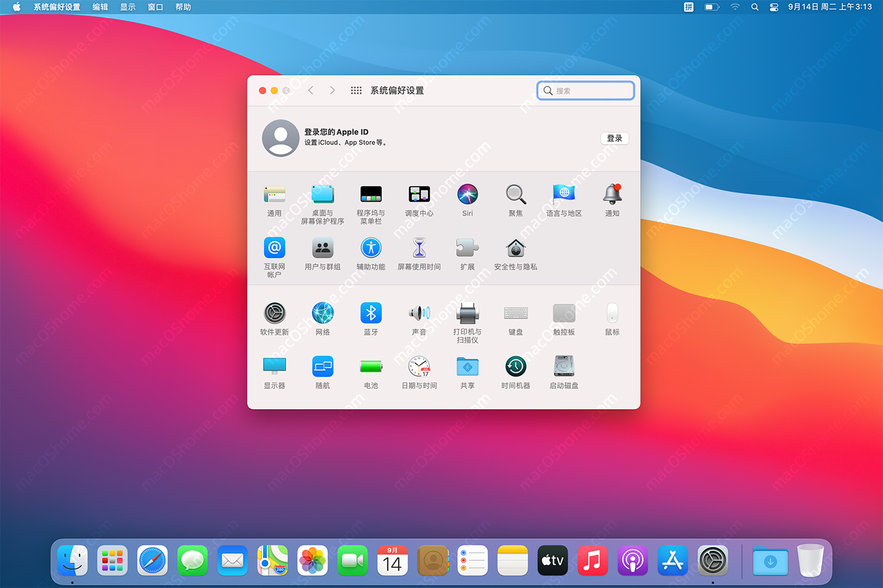883x588 pixels.
Task: Open 打印机与扫描仪 preferences
Action: 467,313
